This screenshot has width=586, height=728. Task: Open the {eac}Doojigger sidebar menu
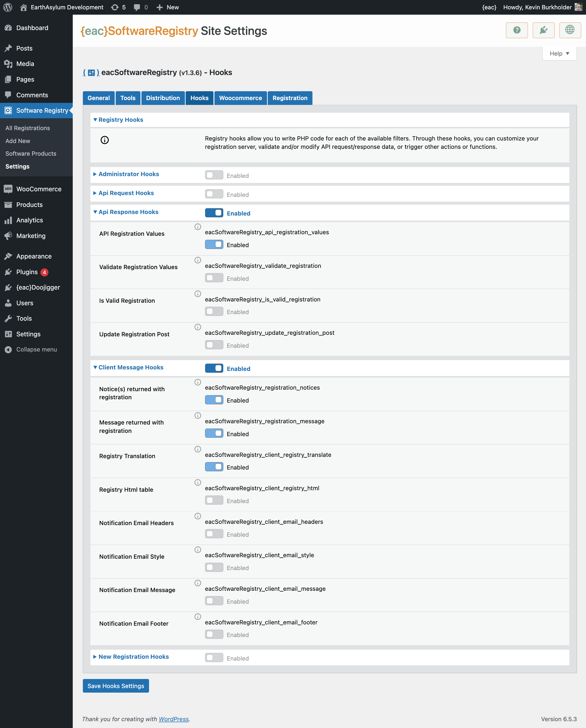click(36, 287)
